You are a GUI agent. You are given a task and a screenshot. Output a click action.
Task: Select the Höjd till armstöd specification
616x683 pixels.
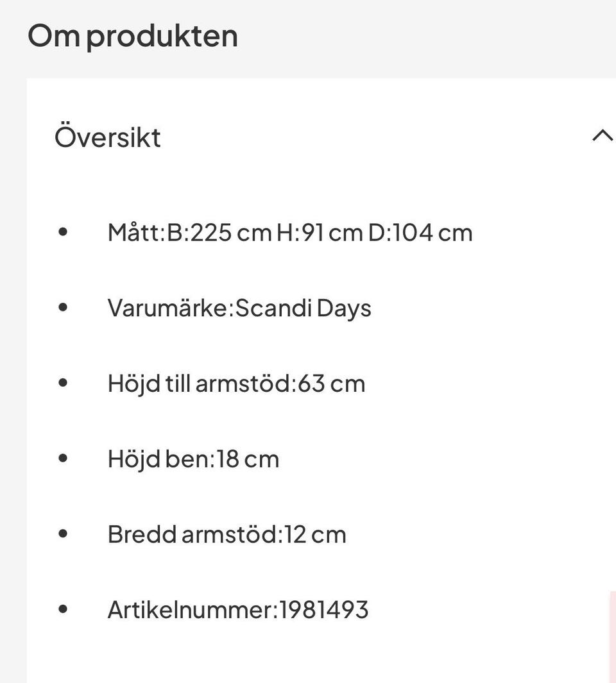click(237, 382)
